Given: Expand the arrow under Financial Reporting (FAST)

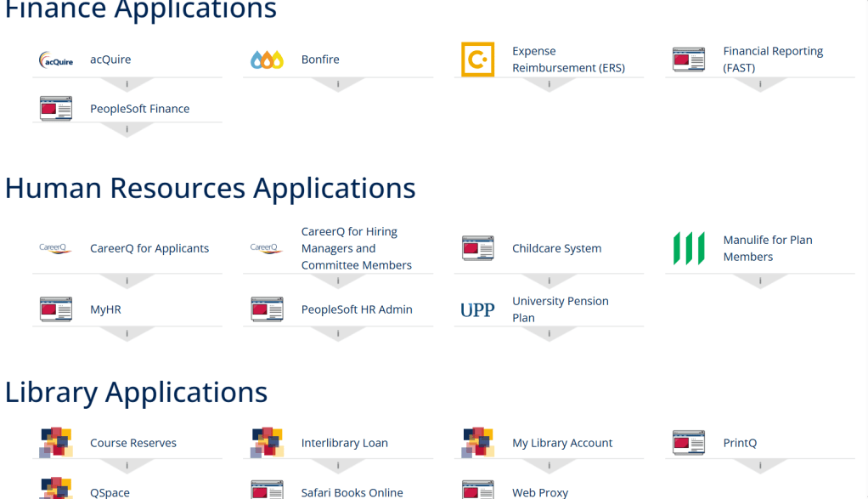Looking at the screenshot, I should 759,85.
